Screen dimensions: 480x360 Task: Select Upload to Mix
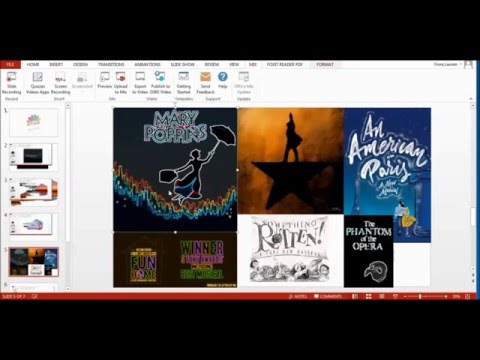pyautogui.click(x=121, y=83)
